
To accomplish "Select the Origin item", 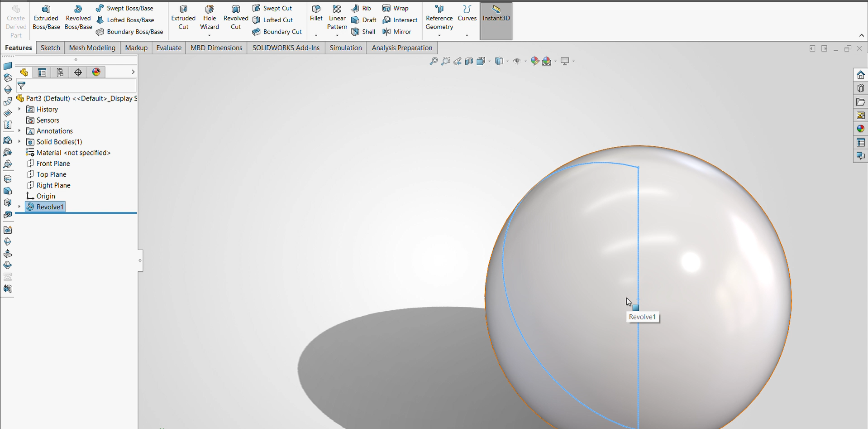I will point(41,196).
